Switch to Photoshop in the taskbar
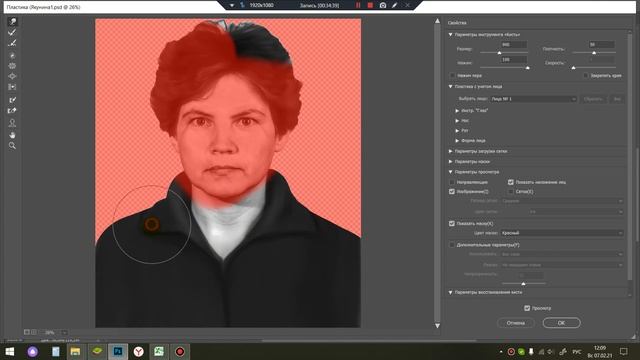 coord(118,351)
